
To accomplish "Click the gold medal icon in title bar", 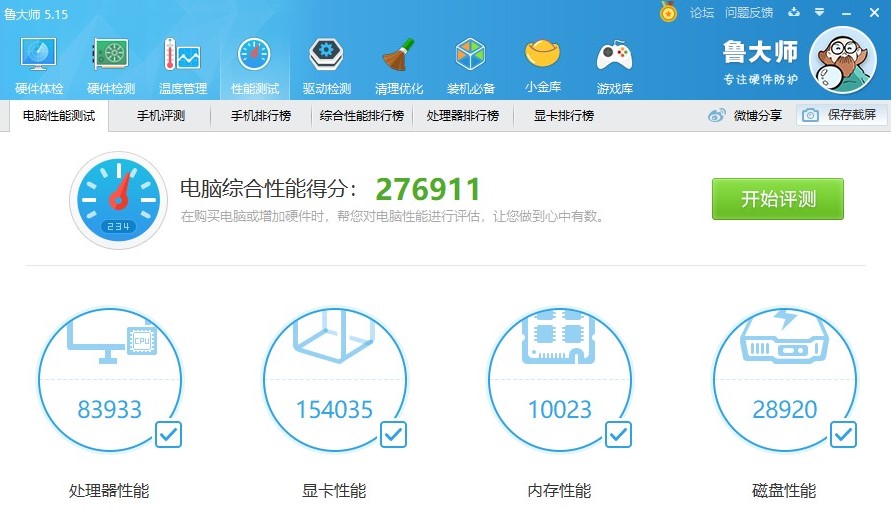I will pos(668,12).
